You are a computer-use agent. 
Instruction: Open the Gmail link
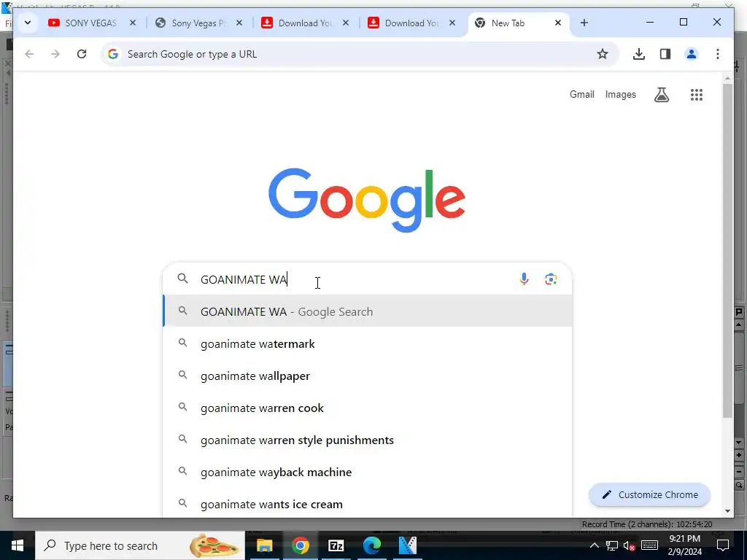(x=581, y=94)
